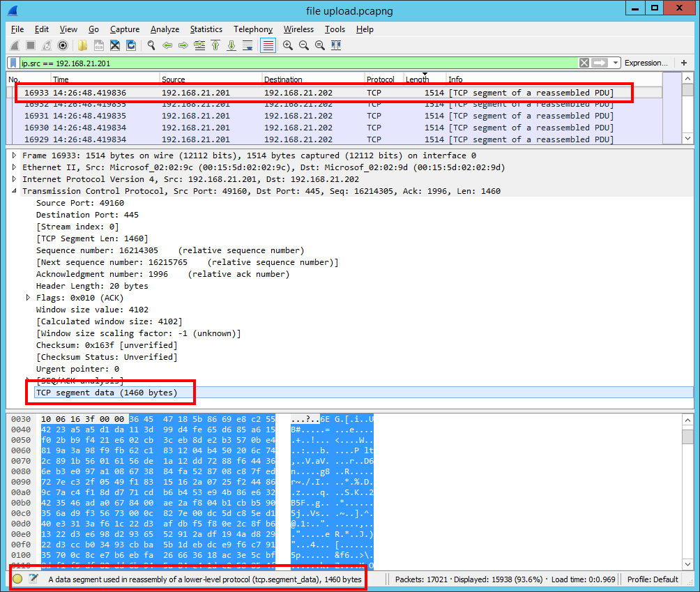
Task: Jump to the last packet icon
Action: click(x=231, y=45)
